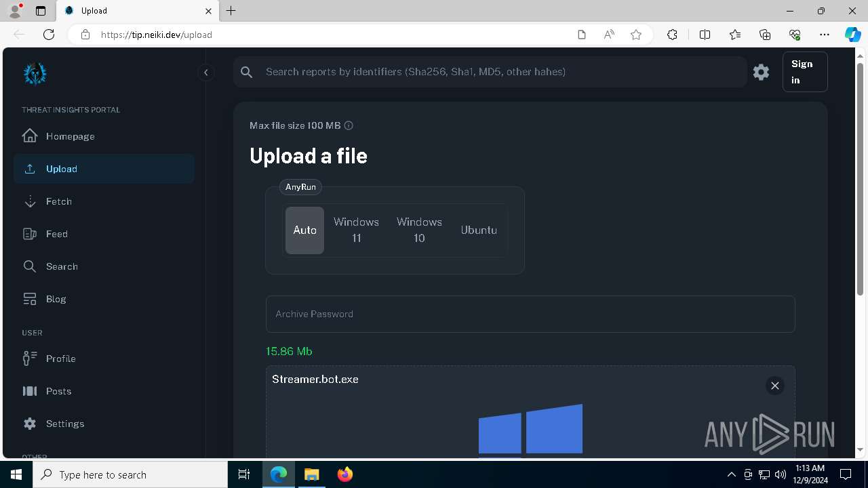Image resolution: width=868 pixels, height=488 pixels.
Task: Select the Windows 11 environment
Action: tap(356, 230)
